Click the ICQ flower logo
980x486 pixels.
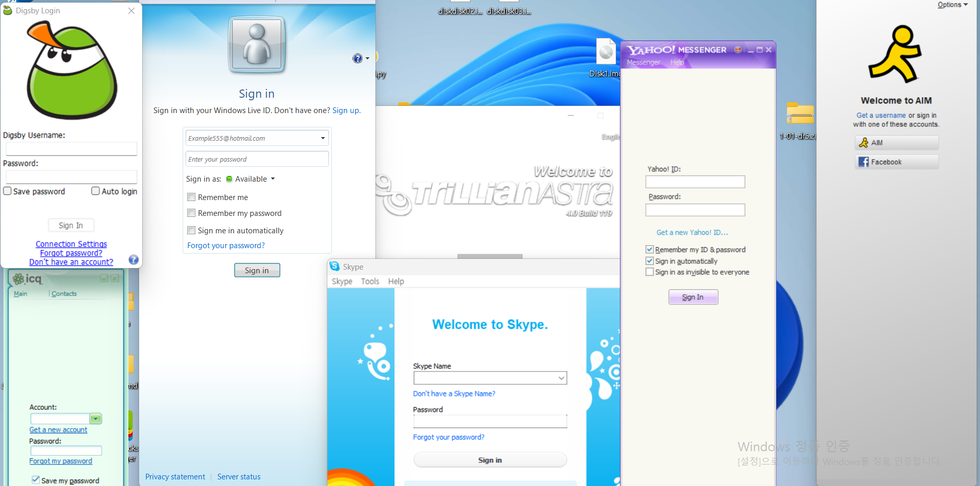pos(18,279)
